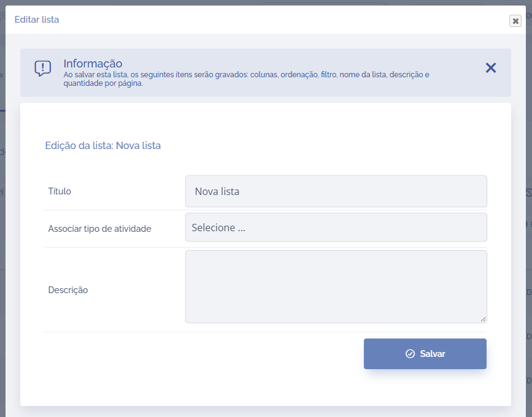
Task: Click the Título field label
Action: point(60,191)
